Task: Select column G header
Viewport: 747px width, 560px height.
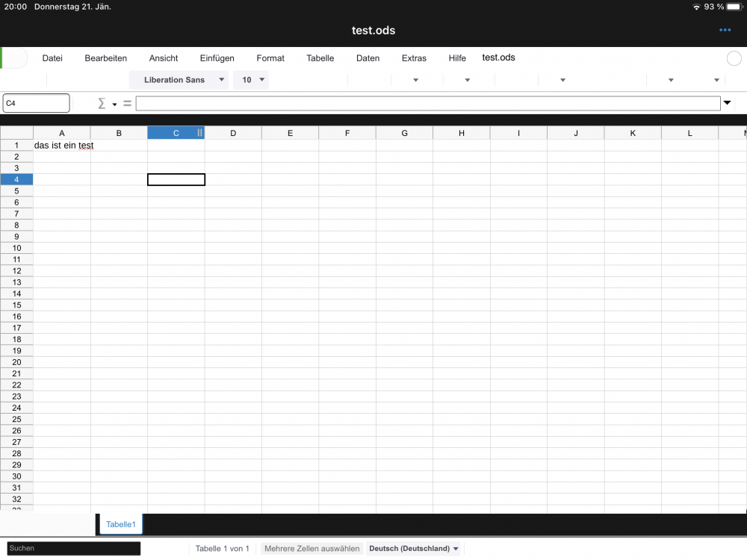Action: (404, 134)
